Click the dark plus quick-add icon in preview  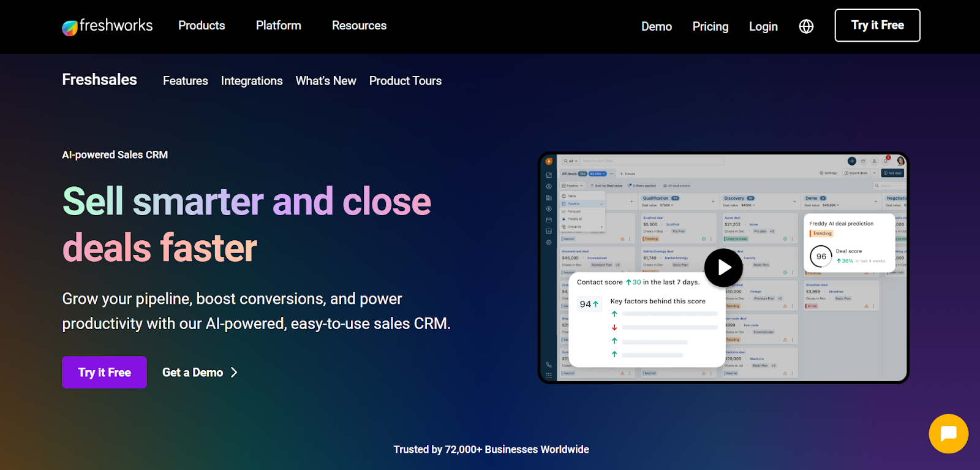(x=852, y=161)
